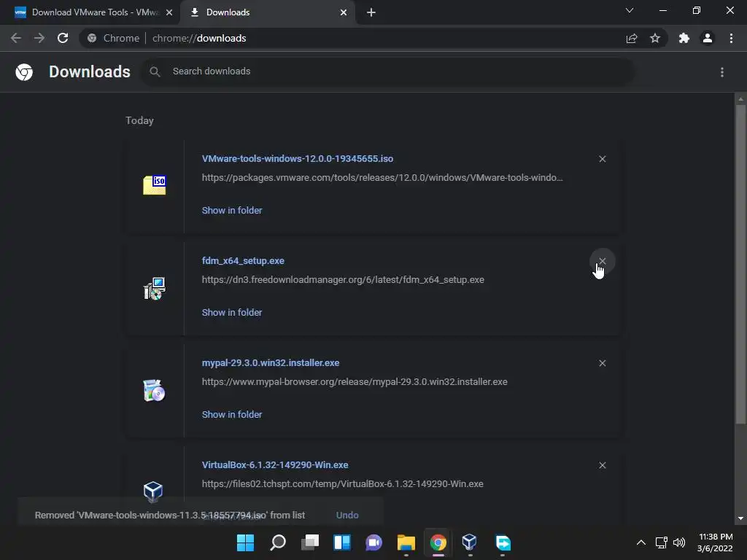The width and height of the screenshot is (747, 560).
Task: Click the Chrome icon on the taskbar
Action: pos(438,542)
